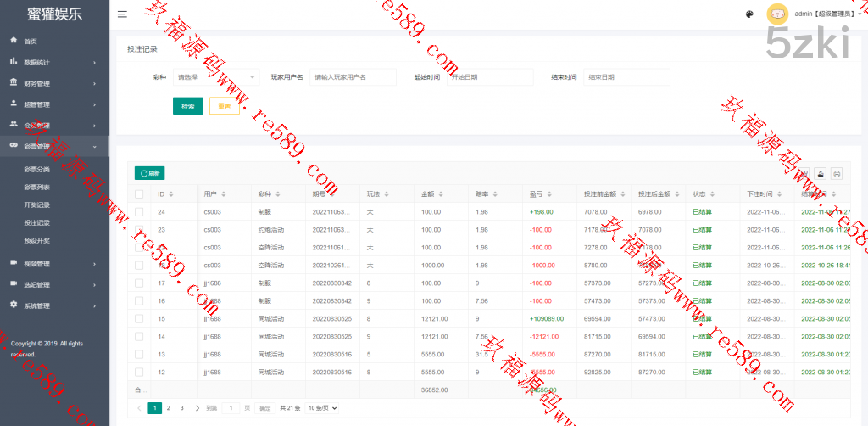Click the 确定 page jump button

click(x=265, y=408)
